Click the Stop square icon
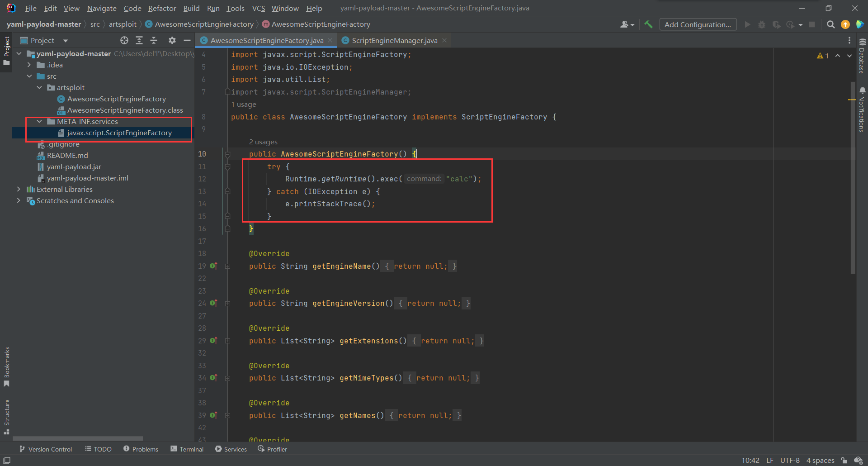This screenshot has height=466, width=868. tap(812, 24)
